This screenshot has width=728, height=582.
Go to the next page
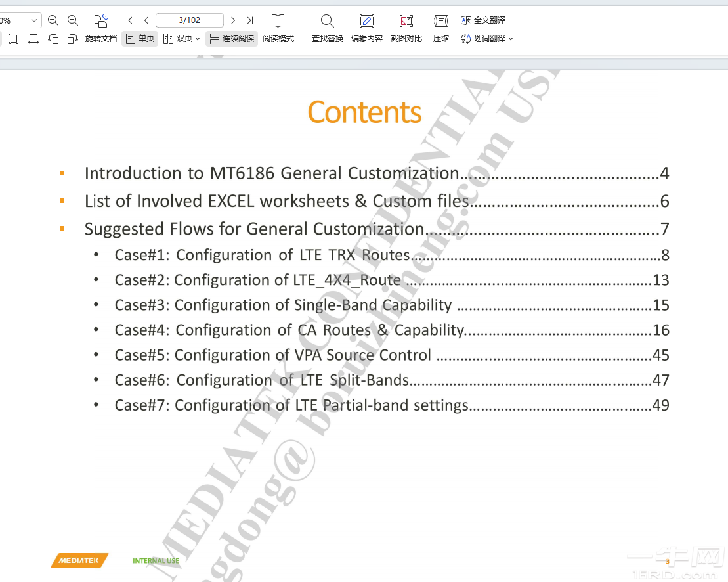[233, 20]
